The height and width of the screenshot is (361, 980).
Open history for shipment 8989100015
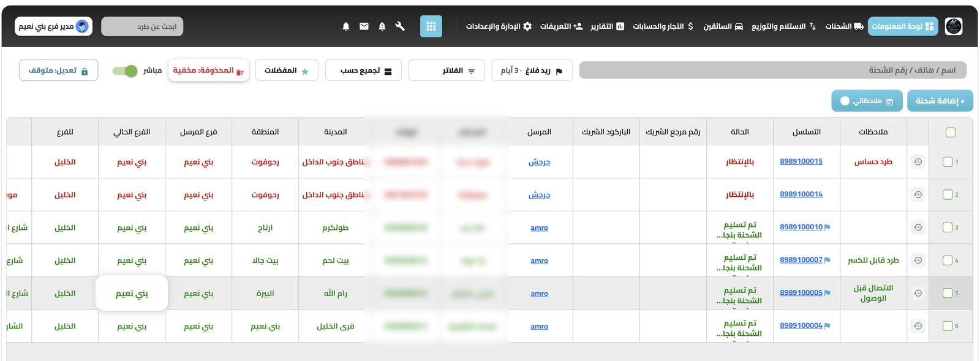[918, 162]
